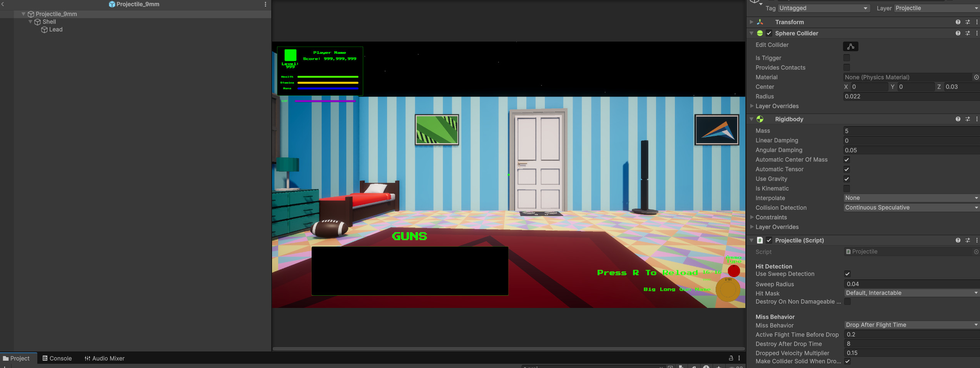
Task: Toggle the Use Gravity checkbox
Action: [846, 179]
